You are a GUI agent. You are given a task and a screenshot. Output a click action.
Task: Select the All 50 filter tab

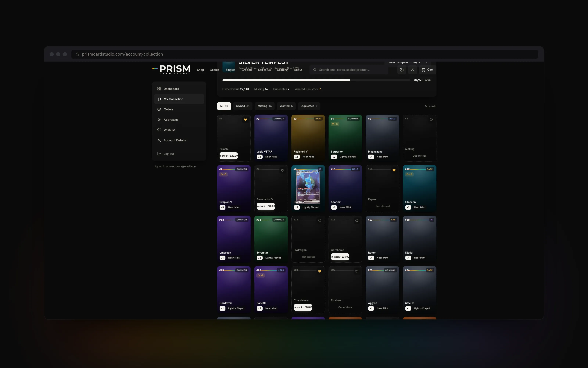click(x=224, y=106)
